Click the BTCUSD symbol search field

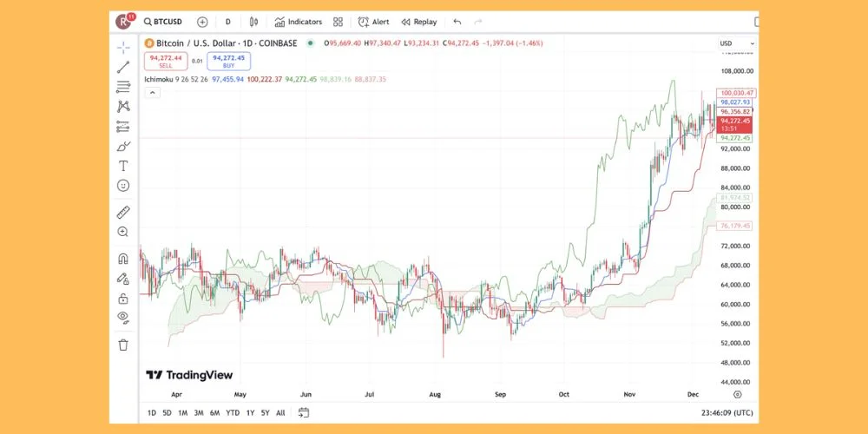[x=165, y=22]
